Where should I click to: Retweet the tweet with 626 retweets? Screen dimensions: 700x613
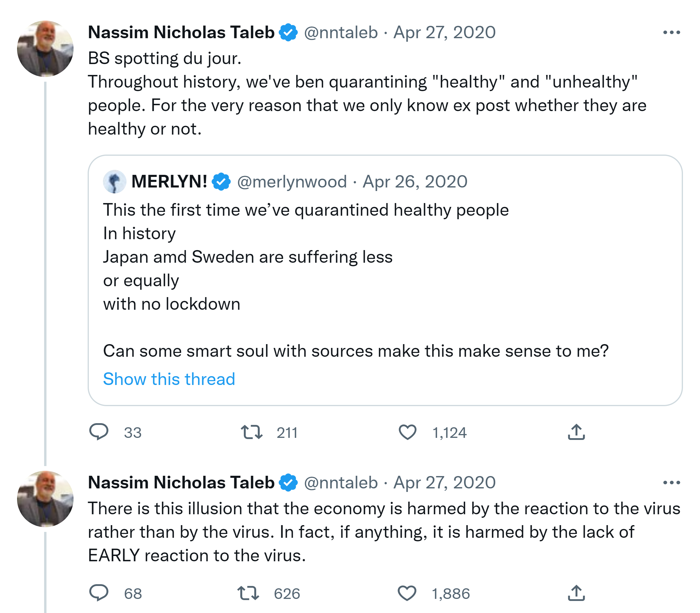pos(248,593)
